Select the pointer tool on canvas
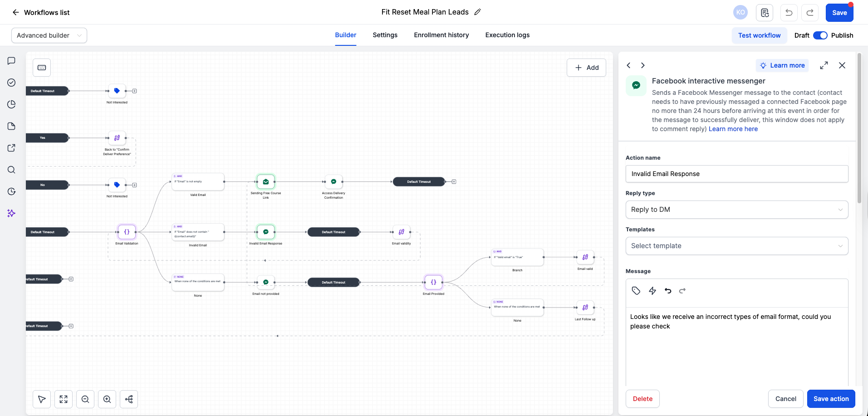Image resolution: width=868 pixels, height=416 pixels. click(42, 399)
